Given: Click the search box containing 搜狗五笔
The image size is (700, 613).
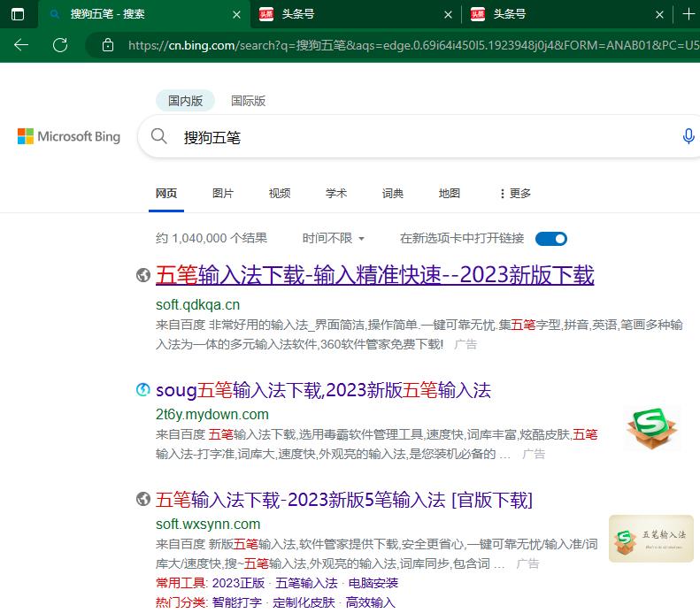Looking at the screenshot, I should click(x=419, y=136).
